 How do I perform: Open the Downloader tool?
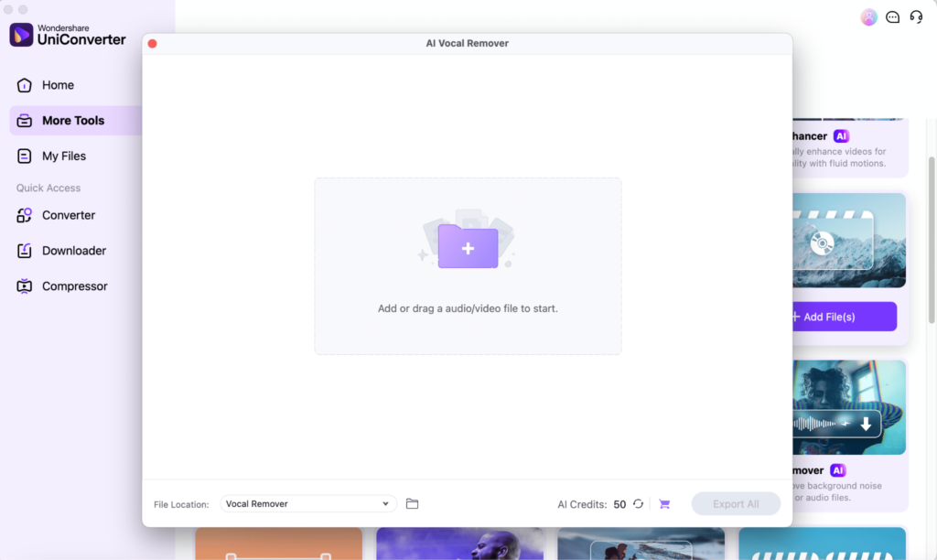click(x=25, y=250)
